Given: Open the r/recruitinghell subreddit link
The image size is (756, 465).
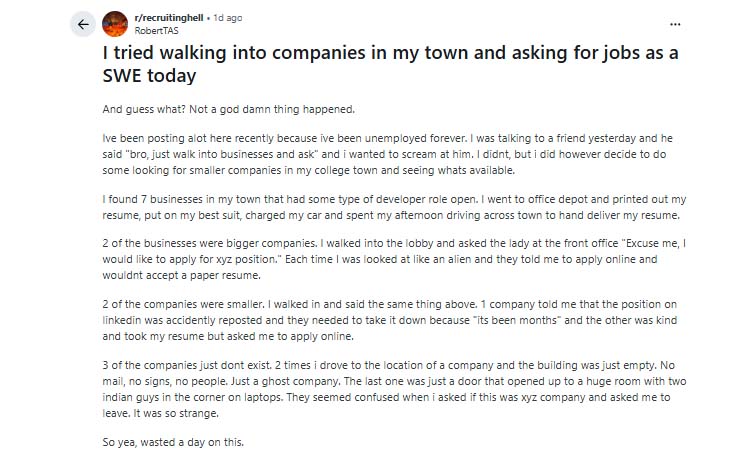Looking at the screenshot, I should click(x=171, y=18).
